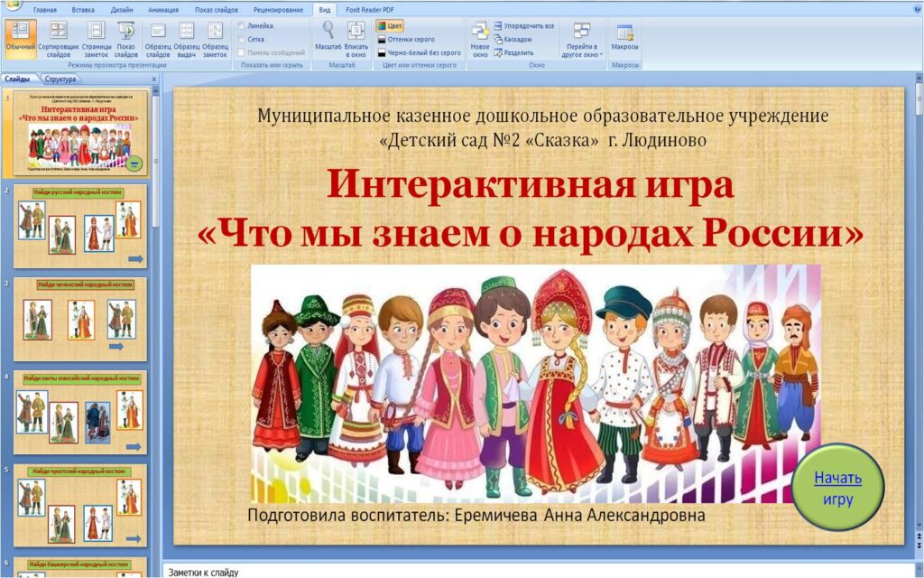Click the Образец слайдов master button
924x578 pixels.
[158, 41]
